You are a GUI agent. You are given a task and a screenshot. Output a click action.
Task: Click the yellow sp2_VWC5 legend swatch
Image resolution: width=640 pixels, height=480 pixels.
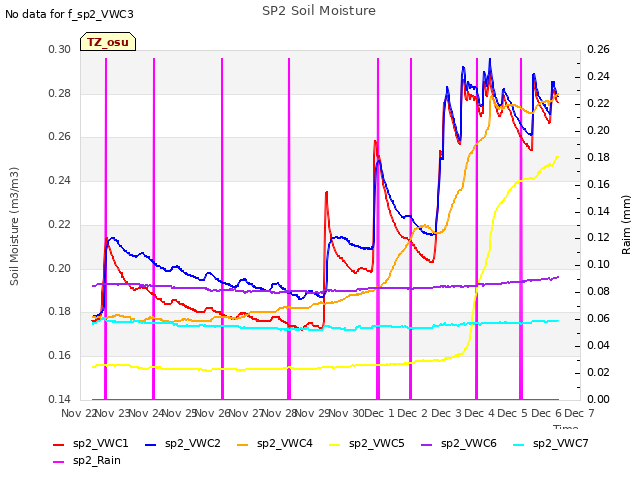(335, 444)
